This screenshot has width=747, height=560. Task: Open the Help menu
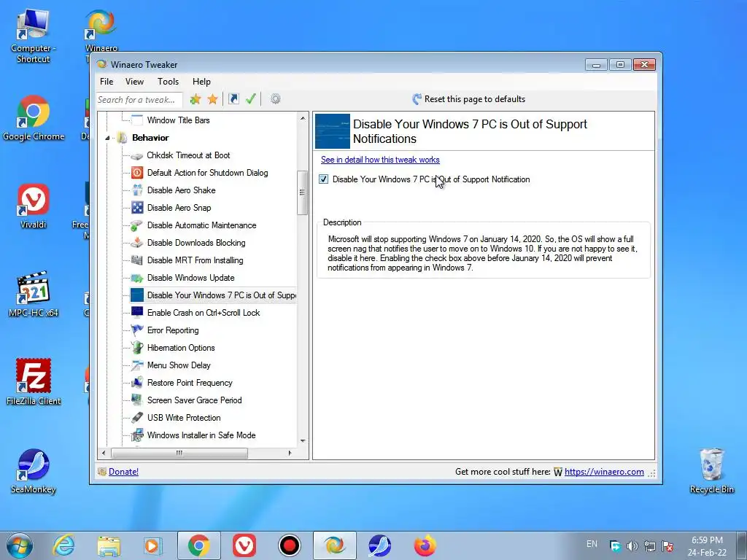[x=201, y=82]
